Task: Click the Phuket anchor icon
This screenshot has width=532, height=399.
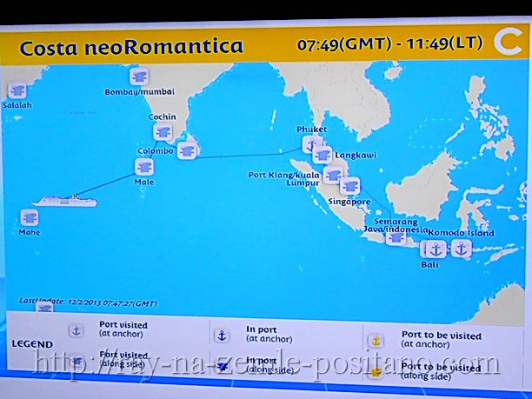Action: [x=309, y=143]
